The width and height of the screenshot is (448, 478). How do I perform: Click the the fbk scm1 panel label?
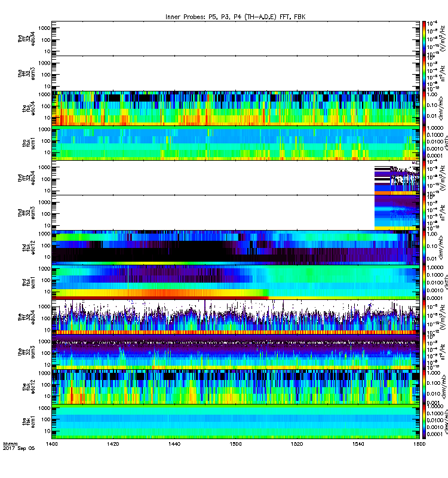(29, 422)
